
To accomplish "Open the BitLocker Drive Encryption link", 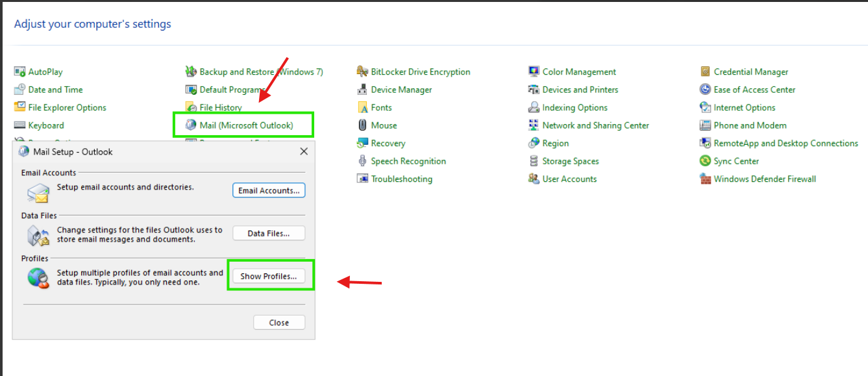I will (421, 72).
